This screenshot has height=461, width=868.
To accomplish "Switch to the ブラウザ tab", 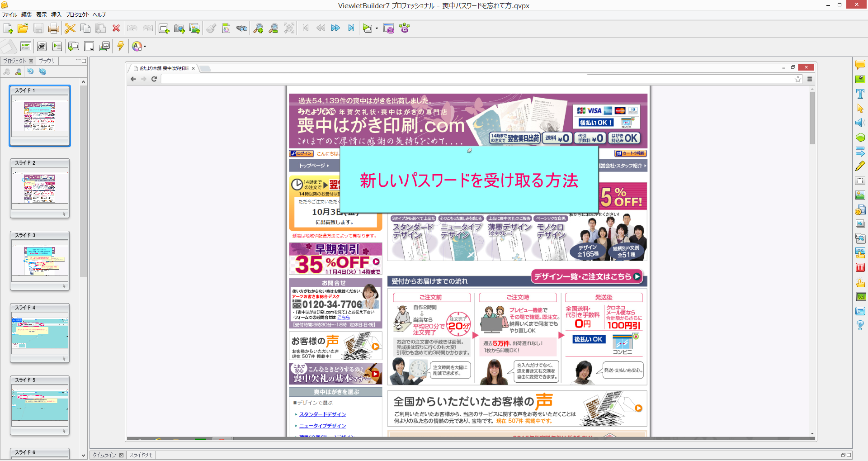I will point(47,61).
